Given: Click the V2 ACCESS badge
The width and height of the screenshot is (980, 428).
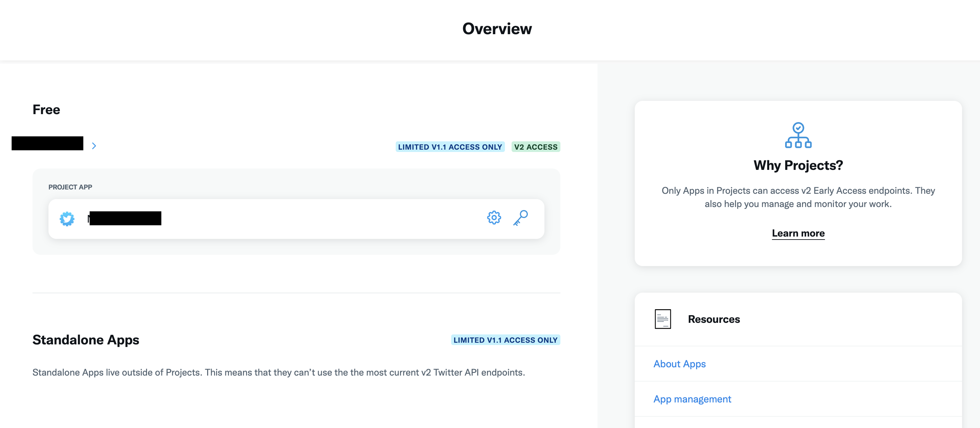Looking at the screenshot, I should tap(536, 147).
